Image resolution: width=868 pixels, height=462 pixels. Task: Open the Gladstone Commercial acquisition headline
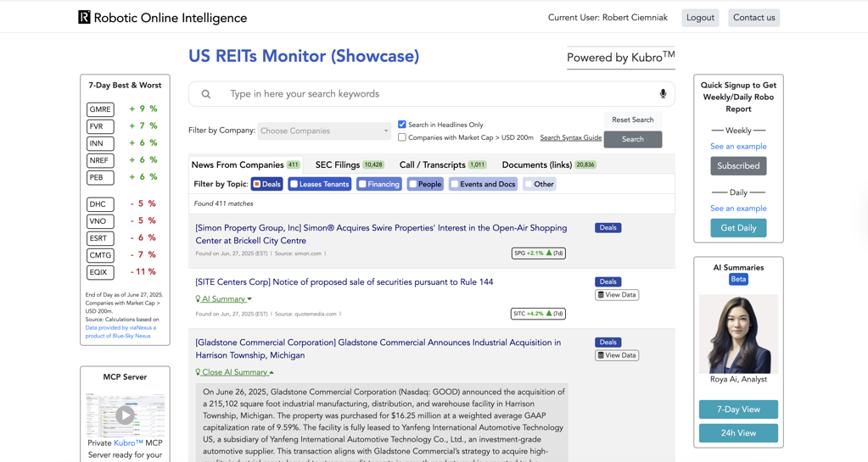click(378, 348)
